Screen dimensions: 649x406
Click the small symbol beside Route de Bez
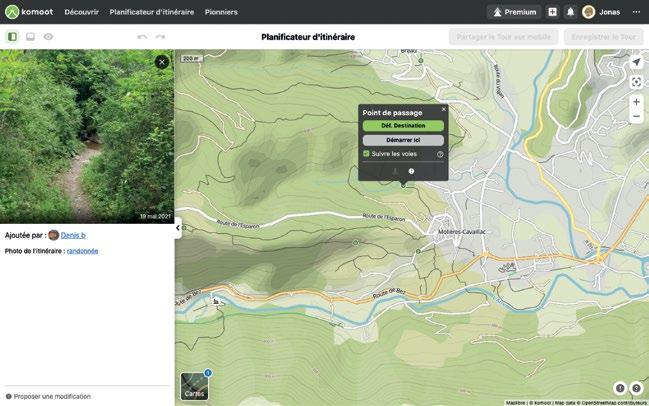click(216, 302)
